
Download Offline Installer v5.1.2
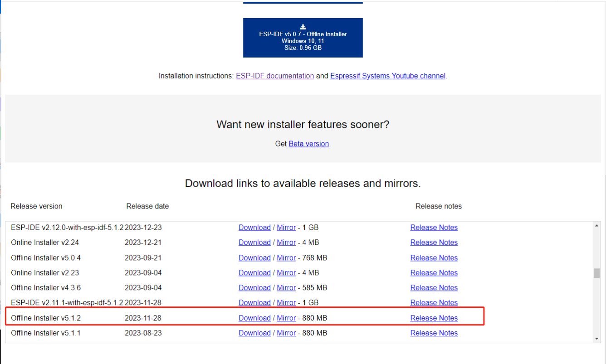(x=254, y=318)
